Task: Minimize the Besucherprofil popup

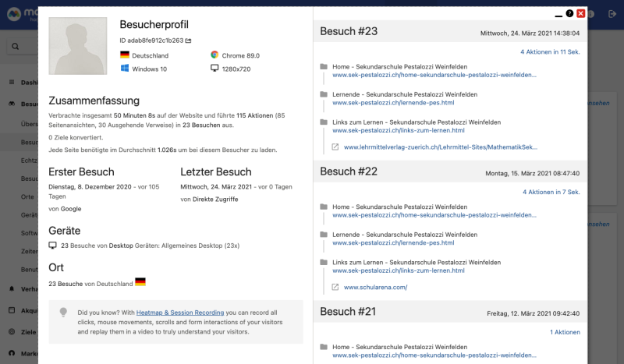Action: (x=558, y=14)
